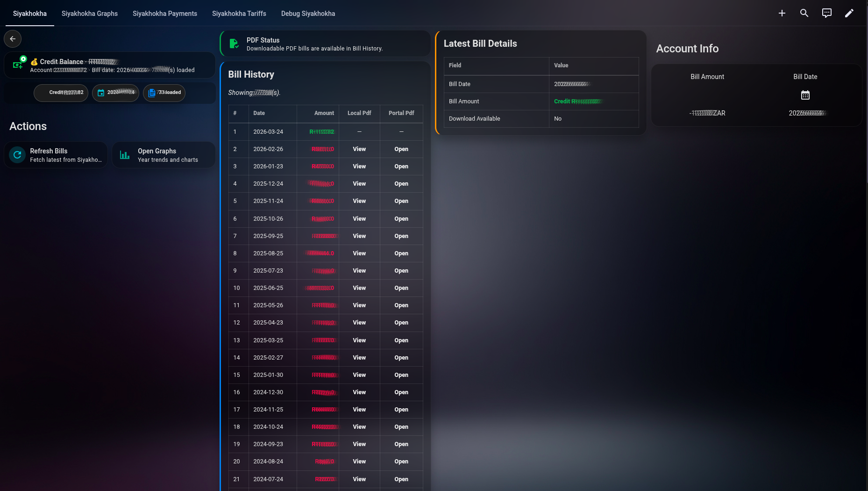Click the Account Info Bill Amount value
The width and height of the screenshot is (868, 491).
(x=707, y=113)
